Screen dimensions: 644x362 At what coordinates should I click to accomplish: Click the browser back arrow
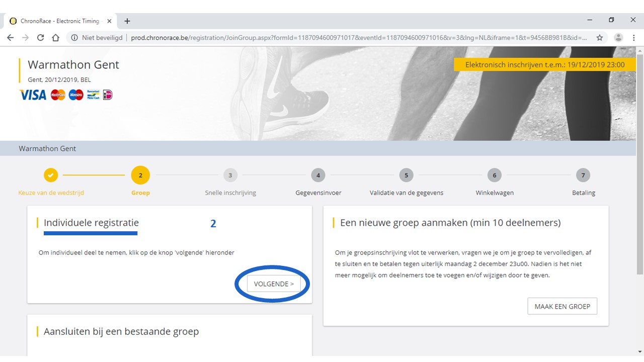(11, 38)
